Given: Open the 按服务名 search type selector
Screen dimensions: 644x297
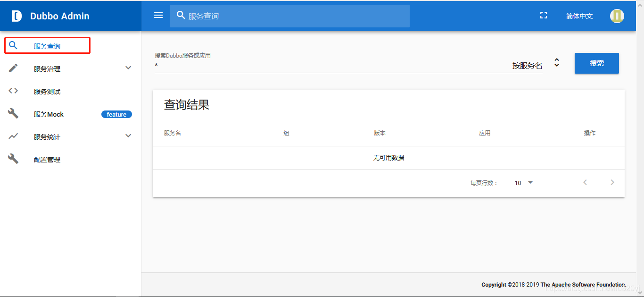Looking at the screenshot, I should coord(556,62).
